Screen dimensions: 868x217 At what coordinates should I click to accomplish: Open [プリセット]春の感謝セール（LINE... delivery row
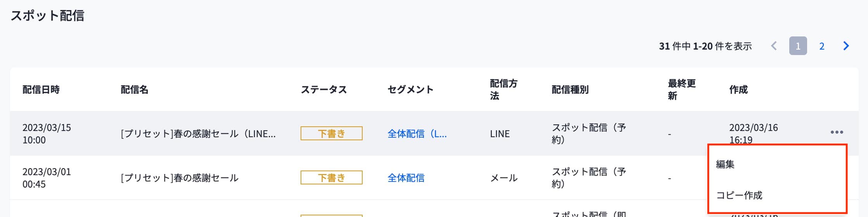point(198,134)
